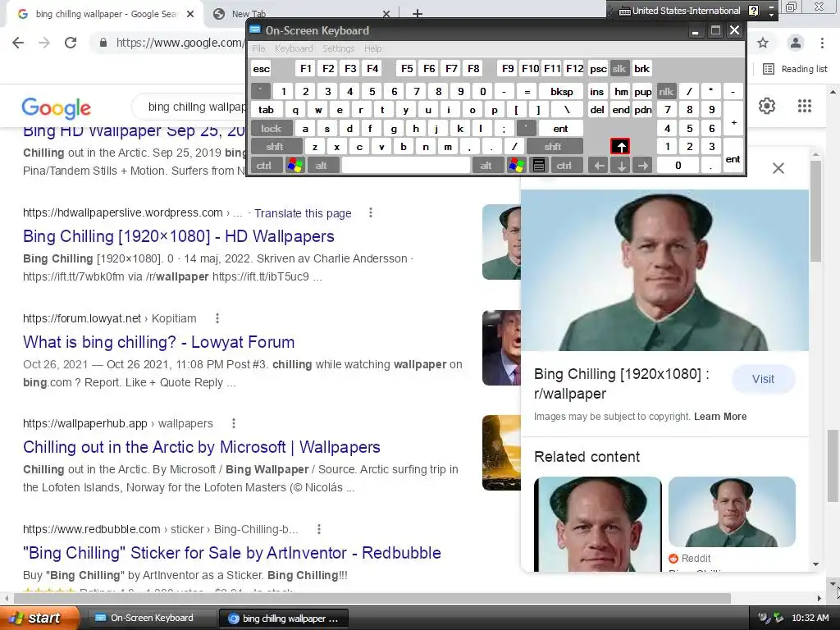Click the Visit button in preview
Image resolution: width=840 pixels, height=630 pixels.
(763, 379)
